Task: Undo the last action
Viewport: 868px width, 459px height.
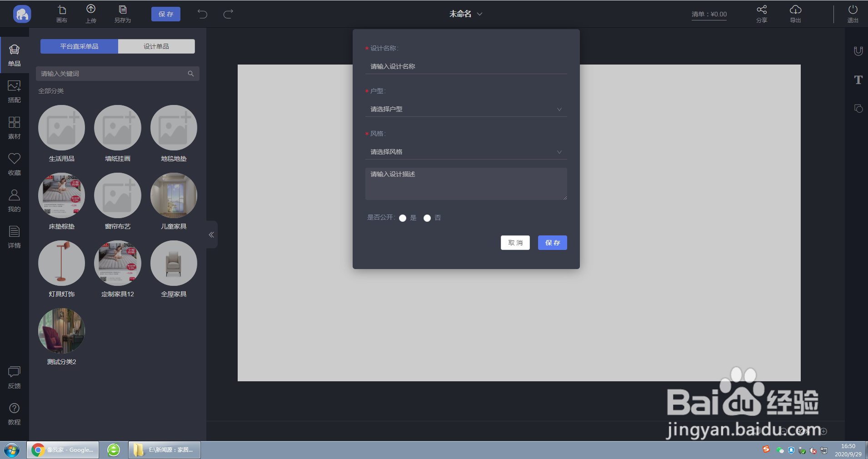Action: tap(202, 14)
